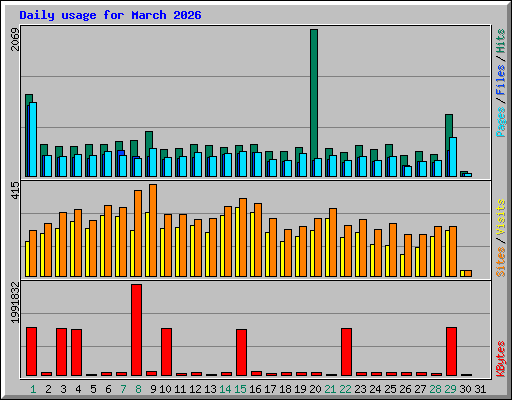The height and width of the screenshot is (400, 512).
Task: Click the orange visits bar for day 21
Action: tap(333, 242)
